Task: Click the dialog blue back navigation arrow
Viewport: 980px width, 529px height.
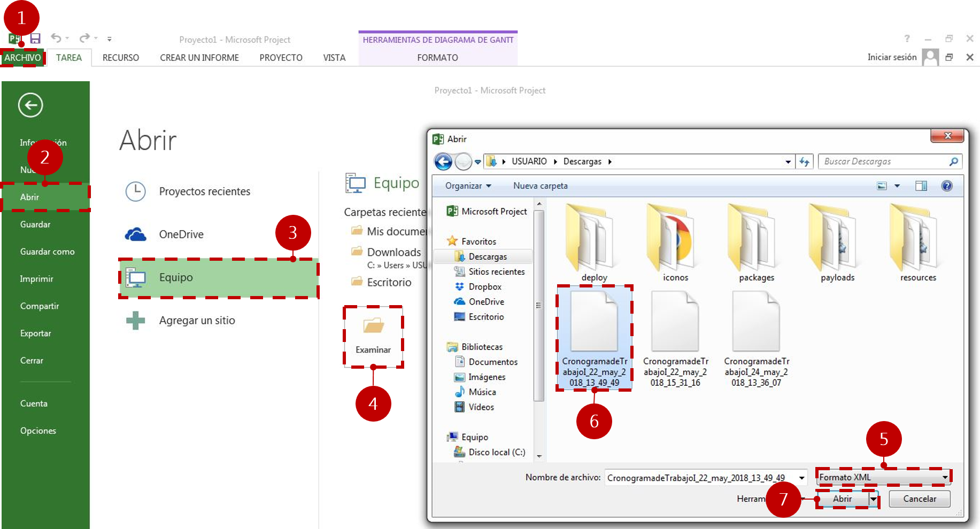Action: (443, 161)
